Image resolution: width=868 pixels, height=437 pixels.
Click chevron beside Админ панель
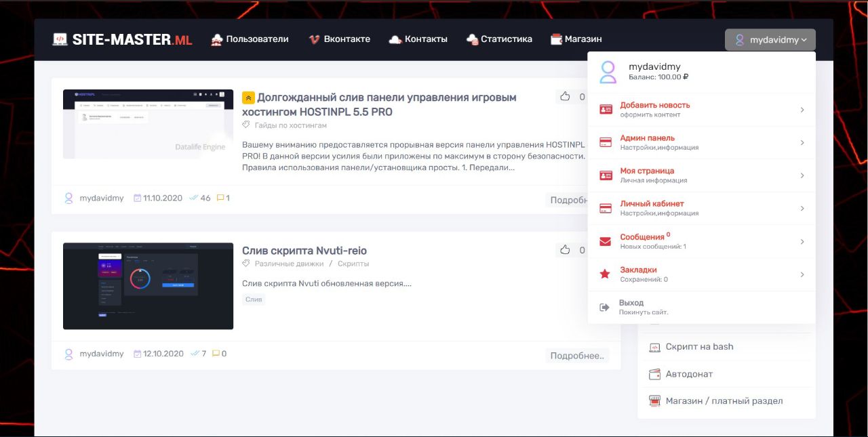[x=802, y=143]
